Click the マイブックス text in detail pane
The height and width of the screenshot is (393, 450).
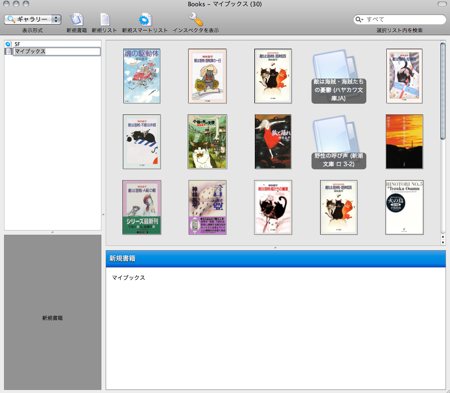[129, 278]
